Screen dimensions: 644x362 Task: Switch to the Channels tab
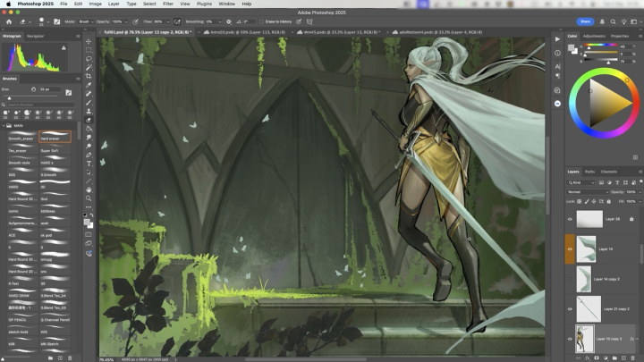pyautogui.click(x=608, y=171)
